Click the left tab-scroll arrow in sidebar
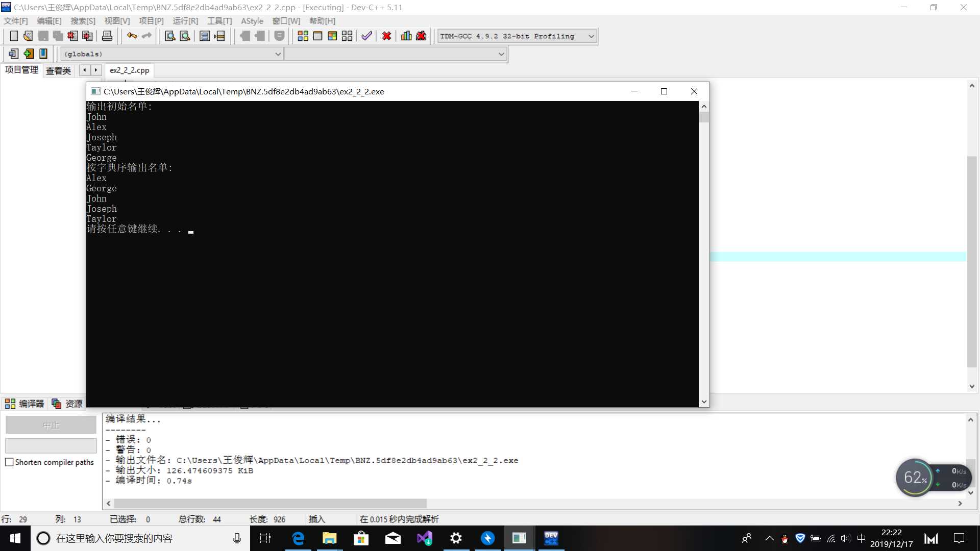Image resolution: width=980 pixels, height=551 pixels. pyautogui.click(x=85, y=70)
